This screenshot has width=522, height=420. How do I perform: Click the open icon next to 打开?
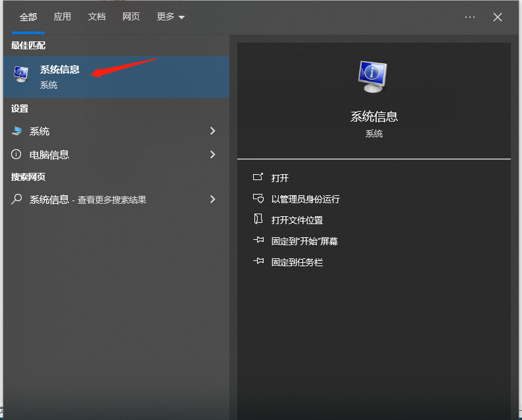(258, 177)
